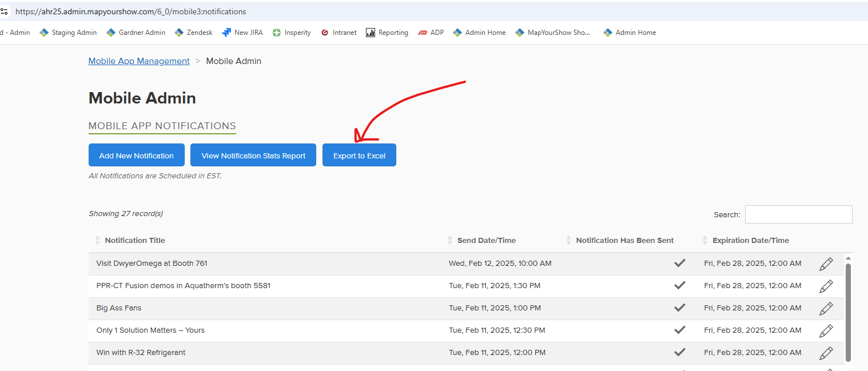This screenshot has width=868, height=371.
Task: Edit the Only 1 Solution Matters pencil icon
Action: click(826, 330)
